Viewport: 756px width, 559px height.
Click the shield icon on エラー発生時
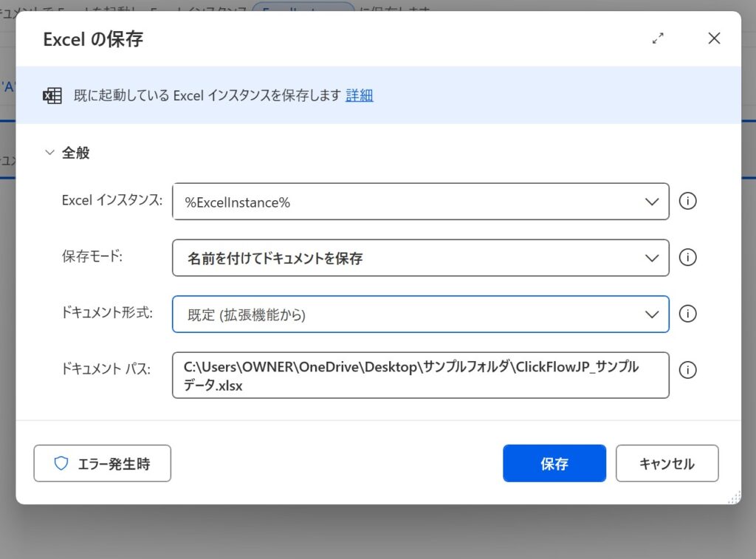[x=61, y=464]
